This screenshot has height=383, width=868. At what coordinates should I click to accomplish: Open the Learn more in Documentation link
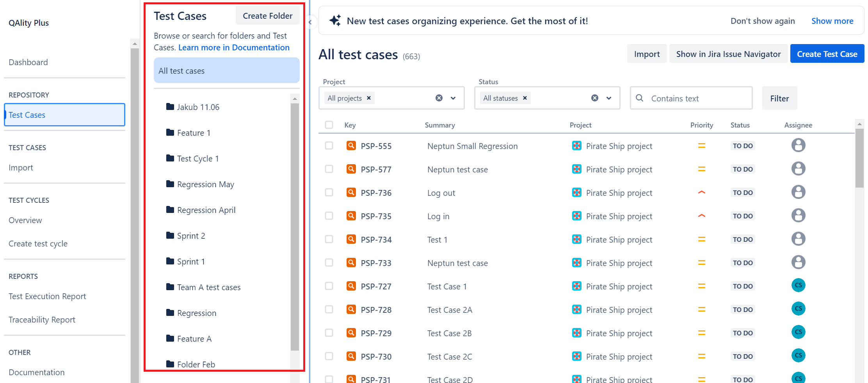tap(234, 47)
